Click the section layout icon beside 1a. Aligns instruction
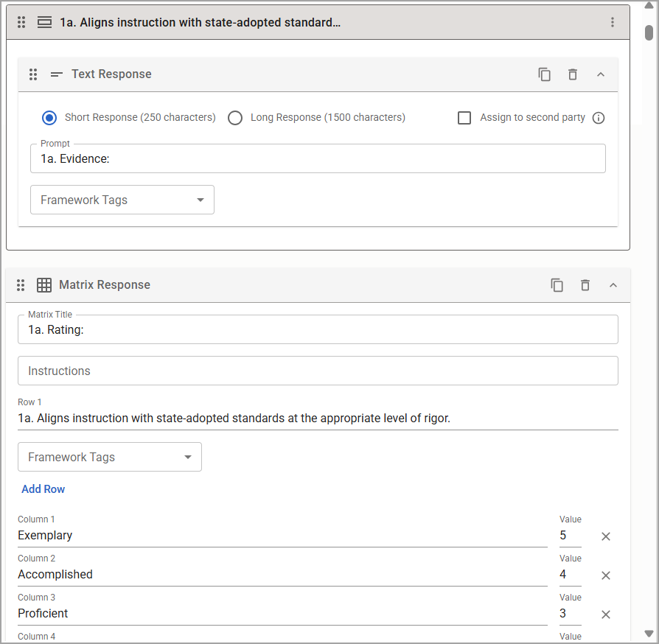659x644 pixels. 44,22
